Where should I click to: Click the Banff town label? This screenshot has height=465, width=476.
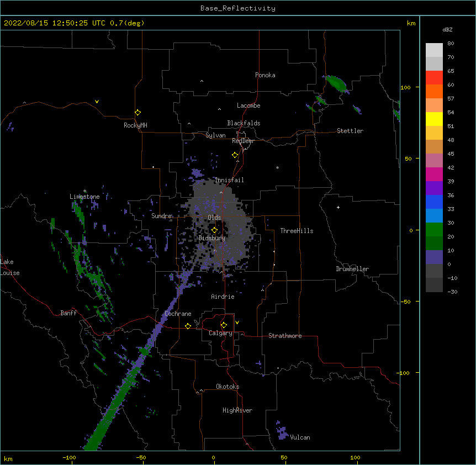pyautogui.click(x=68, y=313)
